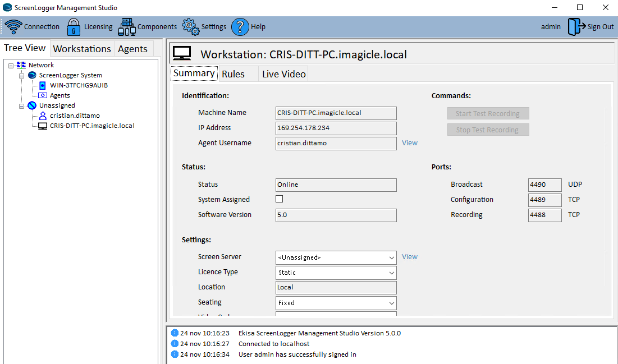Click the Components devices icon

[127, 27]
